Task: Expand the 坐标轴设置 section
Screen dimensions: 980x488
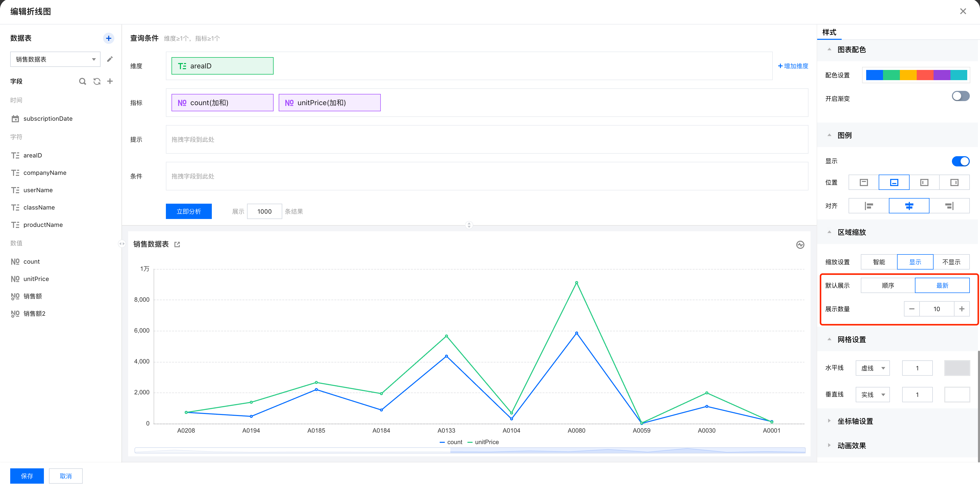Action: coord(855,421)
